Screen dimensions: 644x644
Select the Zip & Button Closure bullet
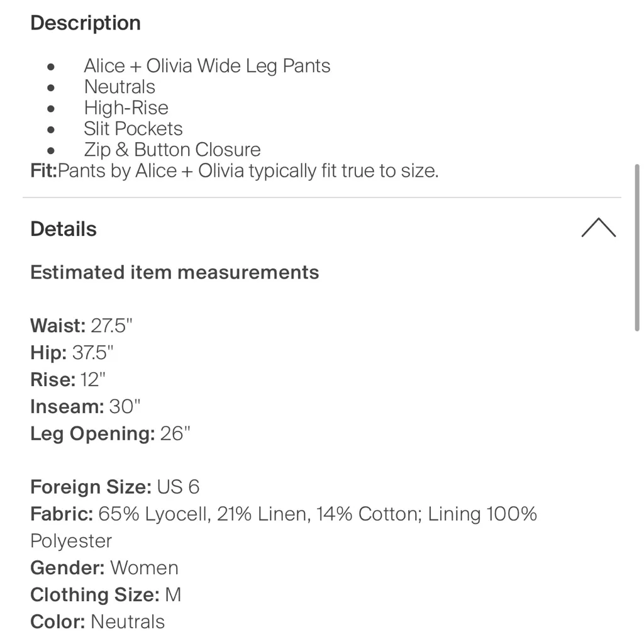(x=172, y=150)
